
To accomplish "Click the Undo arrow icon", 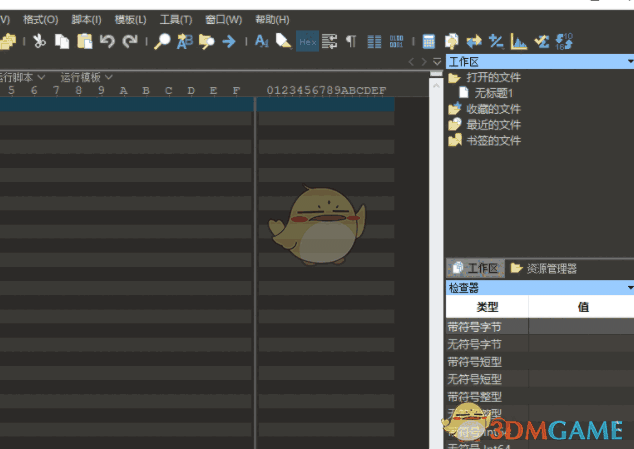I will coord(107,41).
